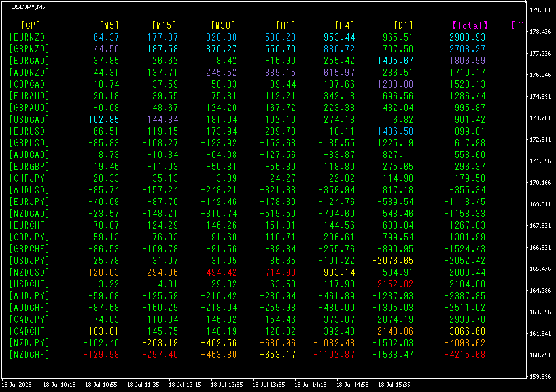
Task: Click the [NZDCAD] pair label
Action: (x=29, y=214)
